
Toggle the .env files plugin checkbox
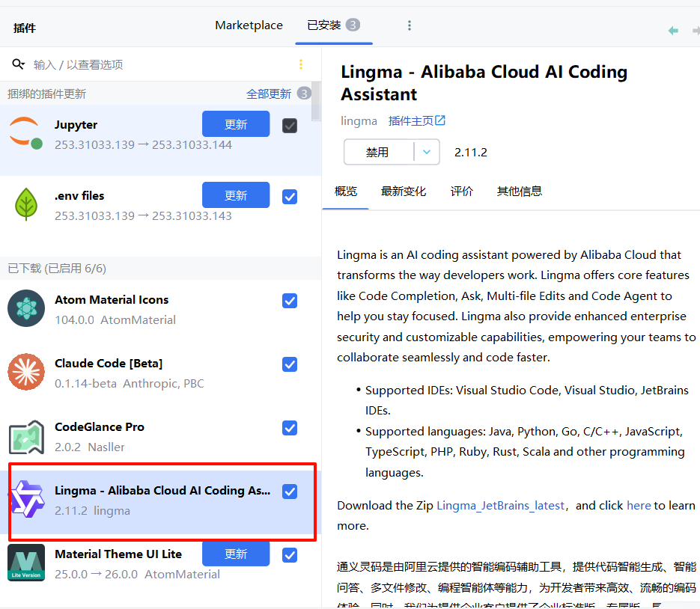point(290,197)
